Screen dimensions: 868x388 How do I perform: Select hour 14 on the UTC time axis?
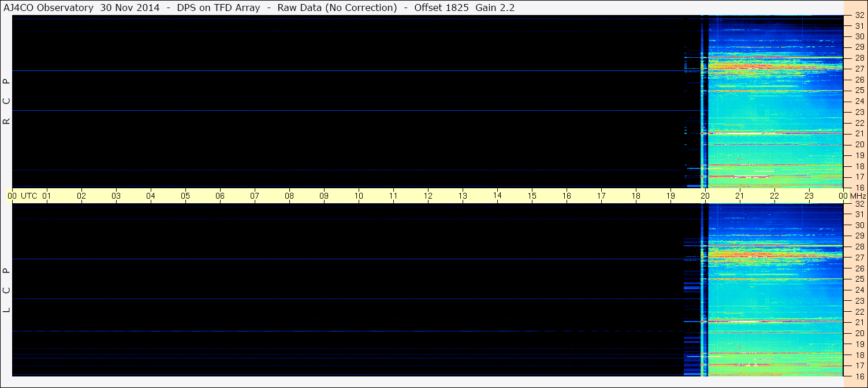pos(497,196)
